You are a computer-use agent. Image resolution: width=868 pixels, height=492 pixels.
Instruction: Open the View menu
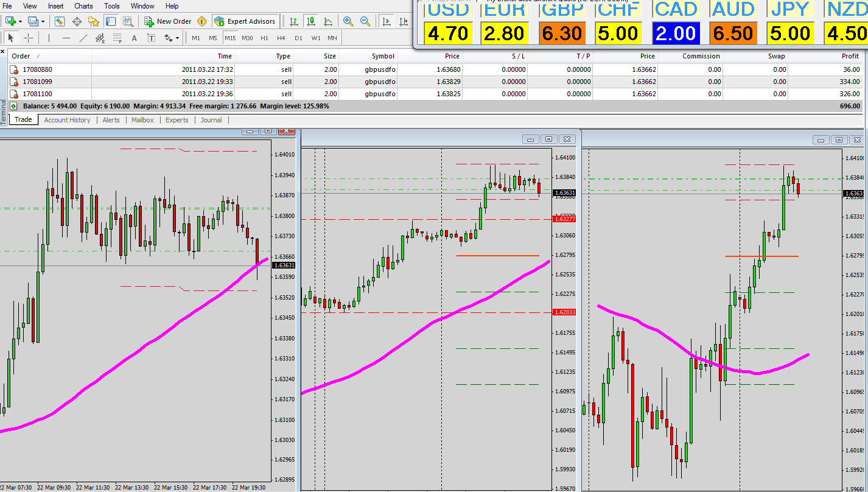tap(29, 6)
